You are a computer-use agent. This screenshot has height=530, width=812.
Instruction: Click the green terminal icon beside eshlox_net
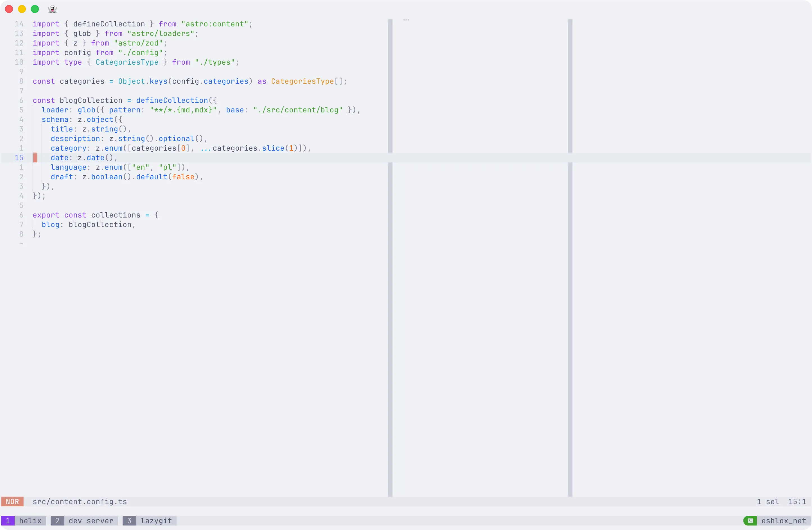(x=750, y=521)
